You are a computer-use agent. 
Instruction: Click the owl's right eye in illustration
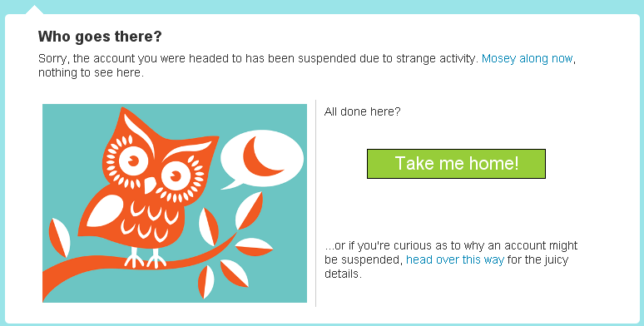(176, 176)
